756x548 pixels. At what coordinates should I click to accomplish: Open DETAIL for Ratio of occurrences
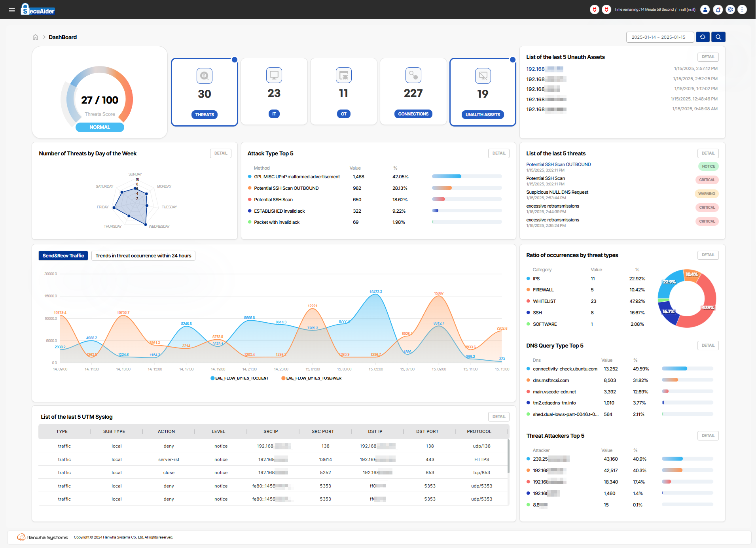[x=708, y=255]
